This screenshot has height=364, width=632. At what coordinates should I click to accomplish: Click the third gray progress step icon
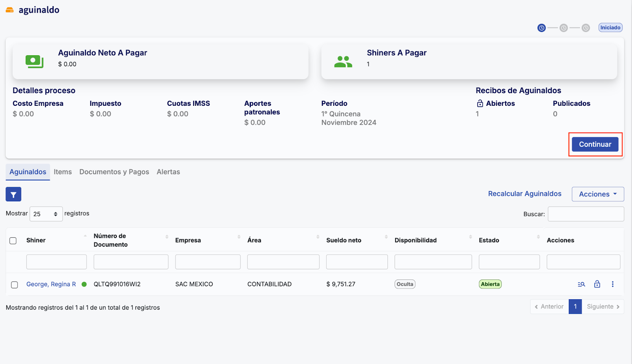pyautogui.click(x=586, y=28)
